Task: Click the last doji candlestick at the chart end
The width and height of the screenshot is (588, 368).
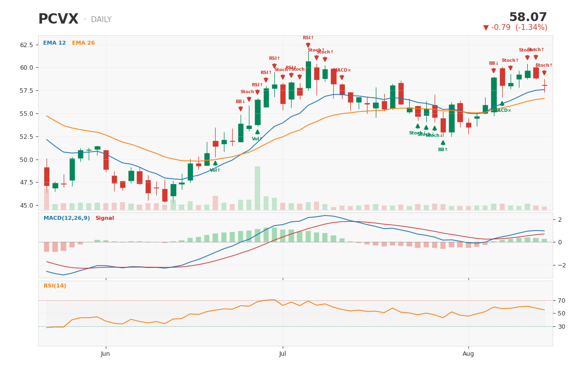Action: 544,85
